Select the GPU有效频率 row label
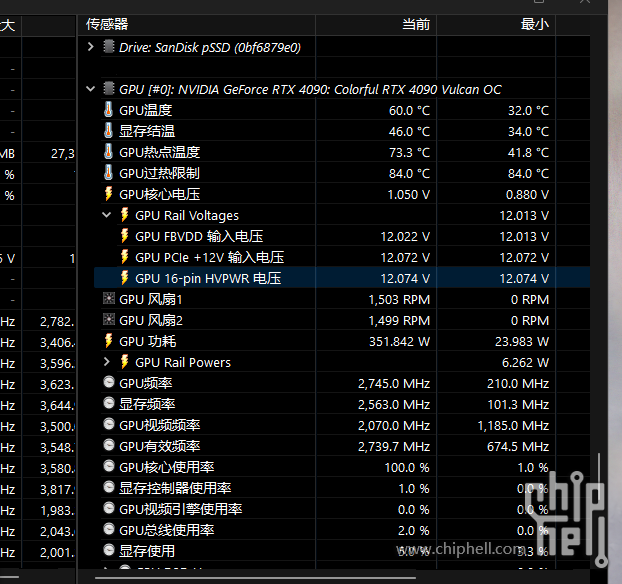This screenshot has height=584, width=622. pyautogui.click(x=159, y=447)
